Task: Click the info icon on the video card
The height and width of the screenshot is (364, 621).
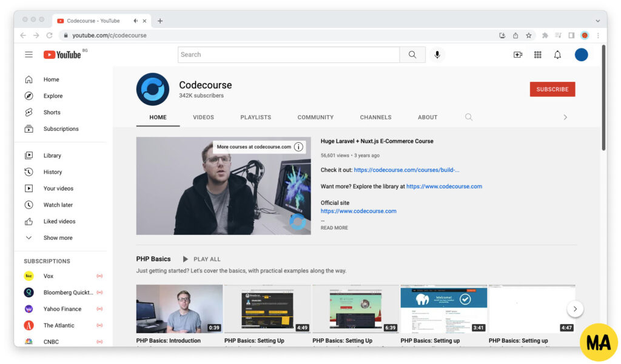Action: (298, 147)
